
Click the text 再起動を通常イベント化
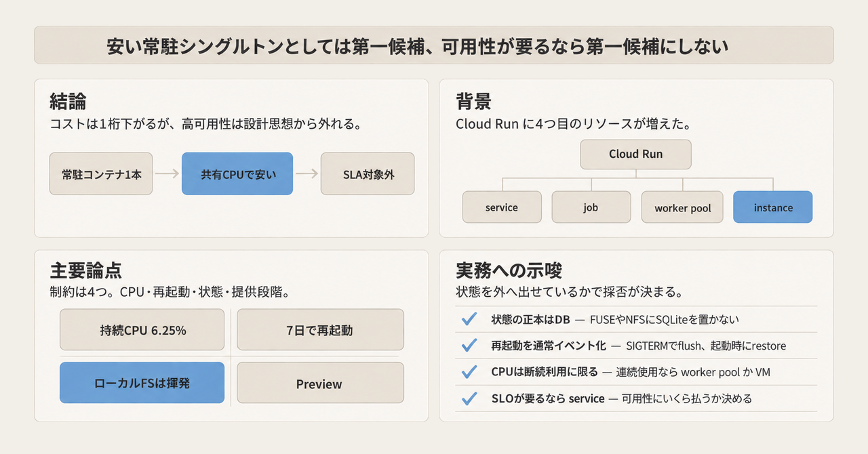click(549, 346)
